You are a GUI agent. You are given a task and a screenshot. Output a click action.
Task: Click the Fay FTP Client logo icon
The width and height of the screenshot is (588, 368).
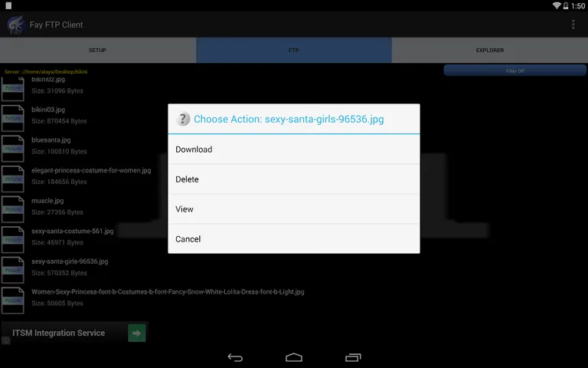(16, 25)
